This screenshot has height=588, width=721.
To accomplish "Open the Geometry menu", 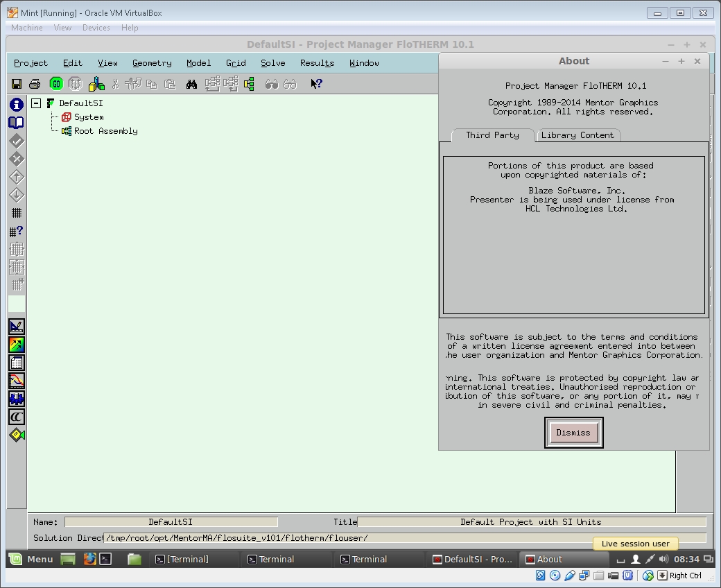I will [153, 63].
